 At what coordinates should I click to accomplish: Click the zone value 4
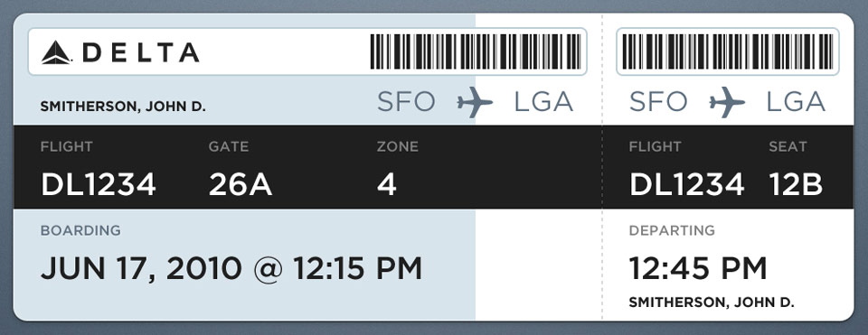click(x=387, y=184)
